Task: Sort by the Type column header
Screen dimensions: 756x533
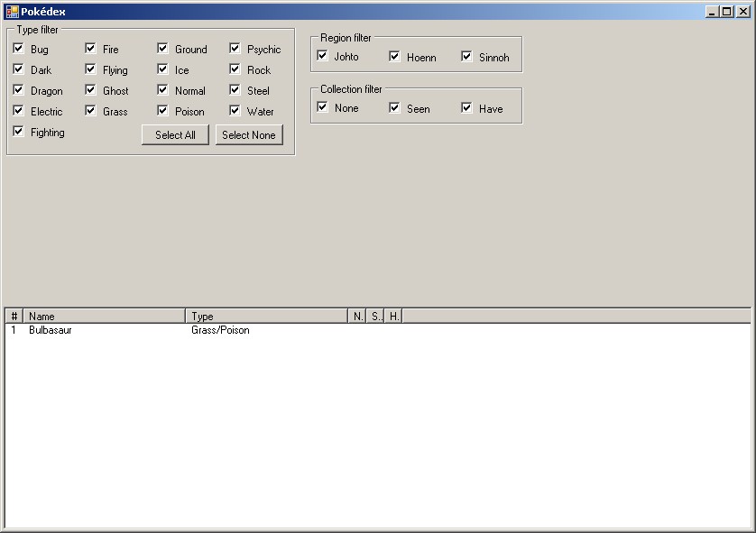Action: (267, 317)
